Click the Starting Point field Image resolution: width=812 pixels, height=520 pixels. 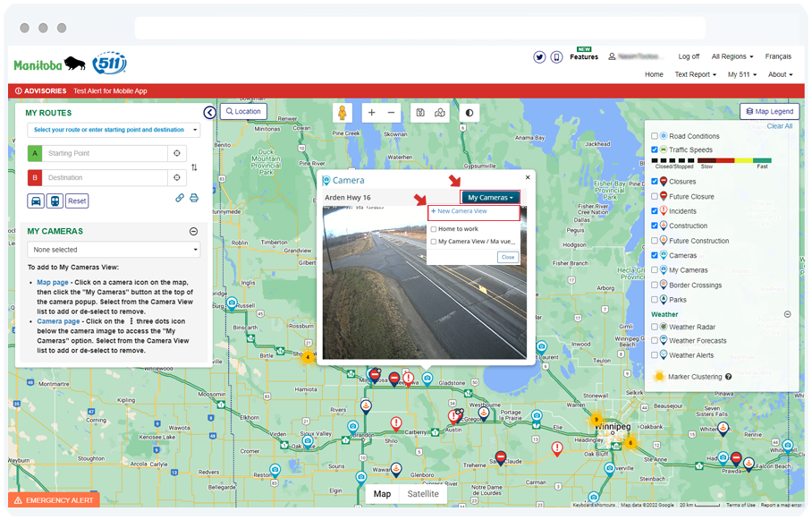(105, 153)
